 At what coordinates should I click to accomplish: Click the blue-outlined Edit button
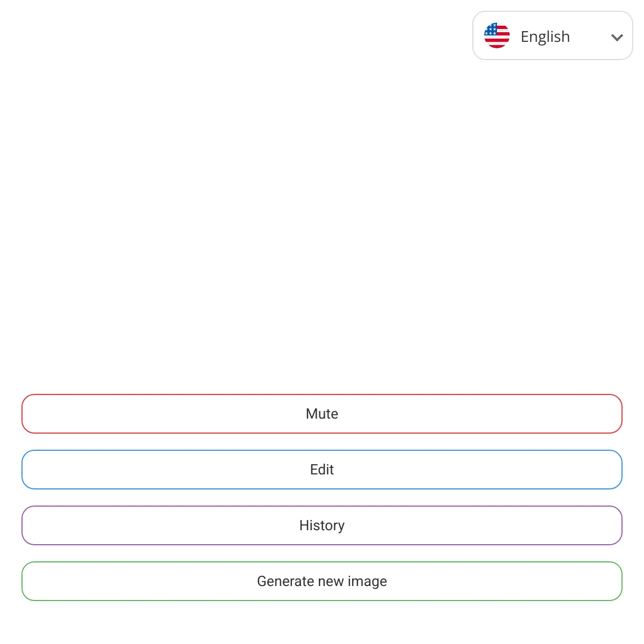pos(322,470)
